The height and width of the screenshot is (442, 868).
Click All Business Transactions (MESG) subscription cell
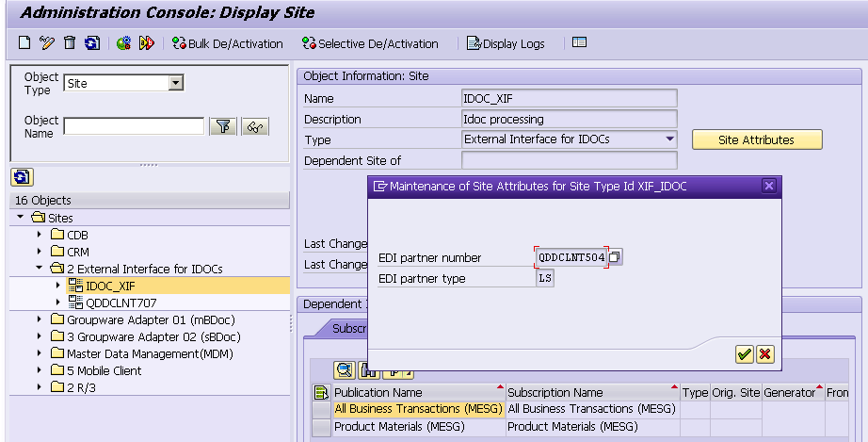point(592,409)
